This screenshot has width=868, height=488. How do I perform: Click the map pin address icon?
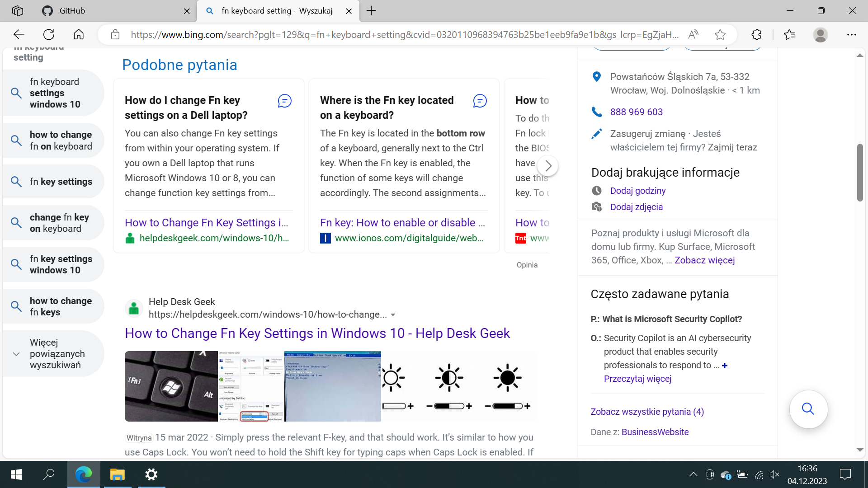pyautogui.click(x=597, y=77)
